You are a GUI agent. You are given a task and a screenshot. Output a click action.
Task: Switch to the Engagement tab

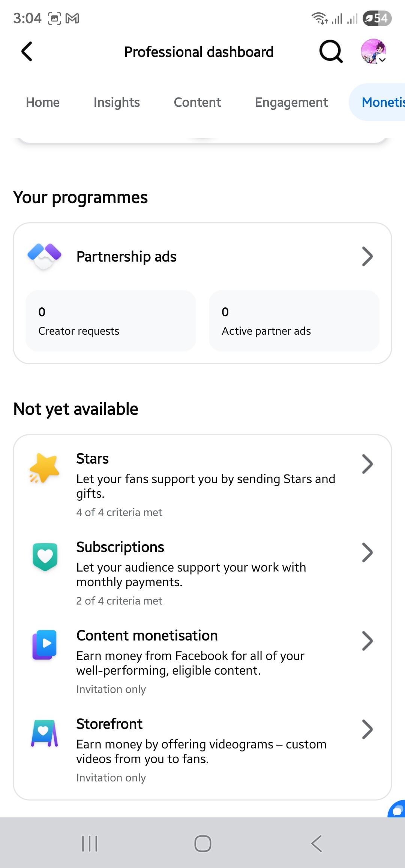291,102
